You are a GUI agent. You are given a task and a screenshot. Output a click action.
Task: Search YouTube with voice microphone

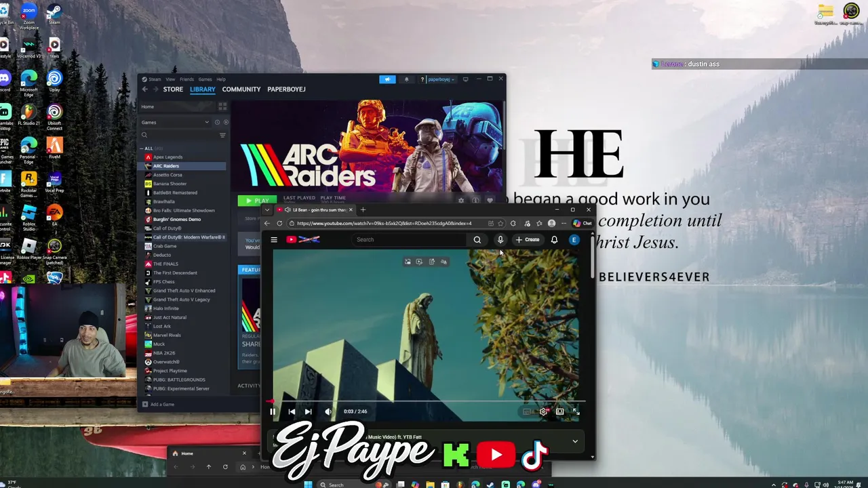point(500,239)
